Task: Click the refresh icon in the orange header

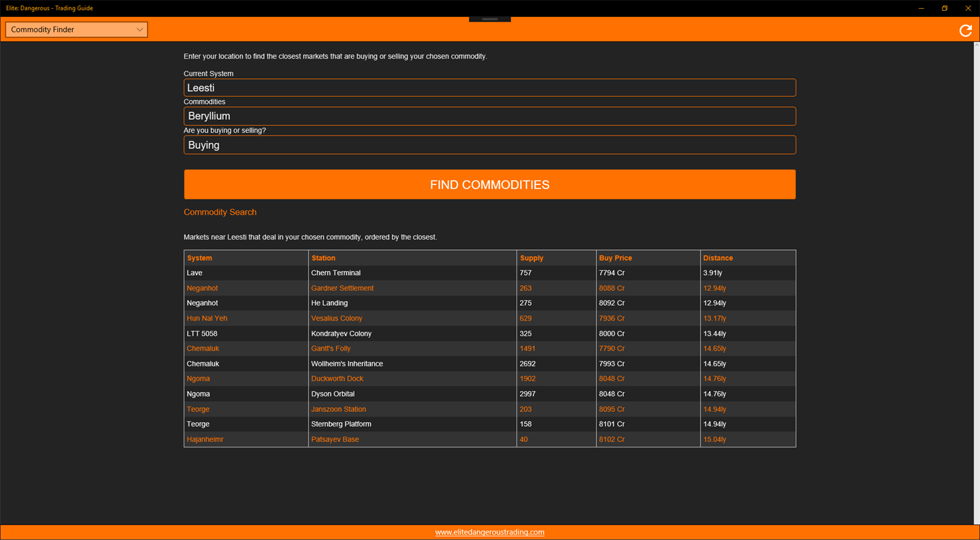Action: (965, 30)
